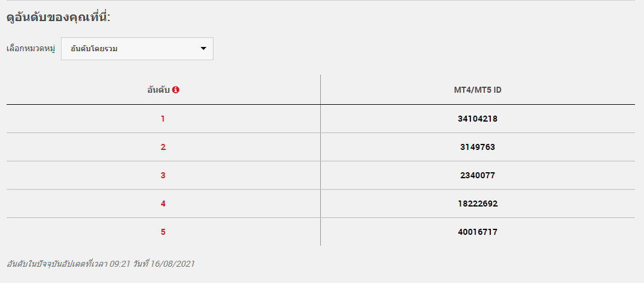The height and width of the screenshot is (283, 644).
Task: Click the อันดับ header text label
Action: [x=159, y=89]
